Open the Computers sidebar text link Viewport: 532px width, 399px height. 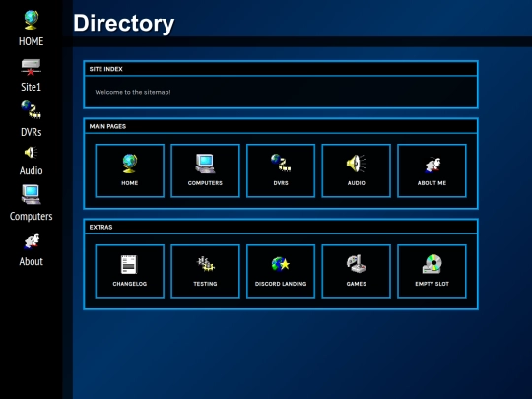tap(31, 216)
